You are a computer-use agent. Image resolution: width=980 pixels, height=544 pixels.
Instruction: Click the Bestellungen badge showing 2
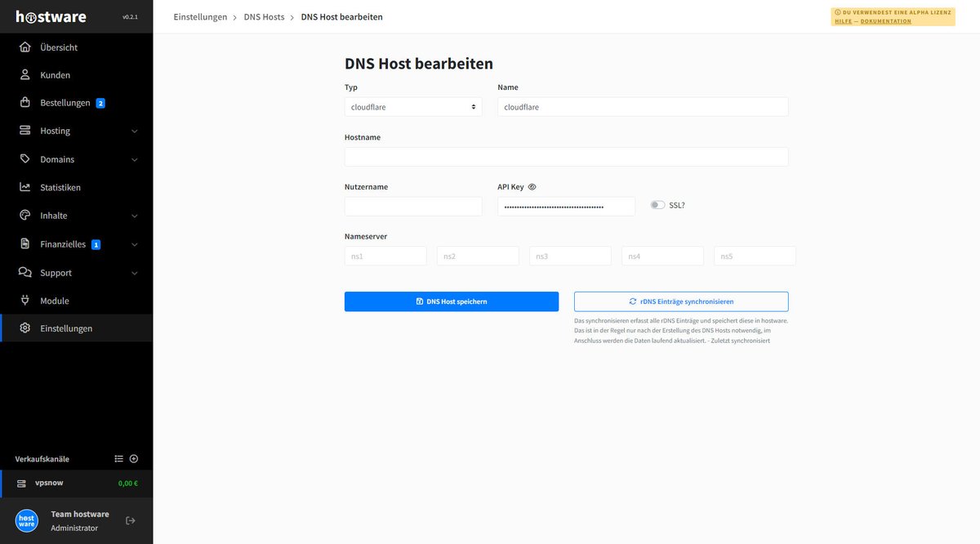pos(100,103)
